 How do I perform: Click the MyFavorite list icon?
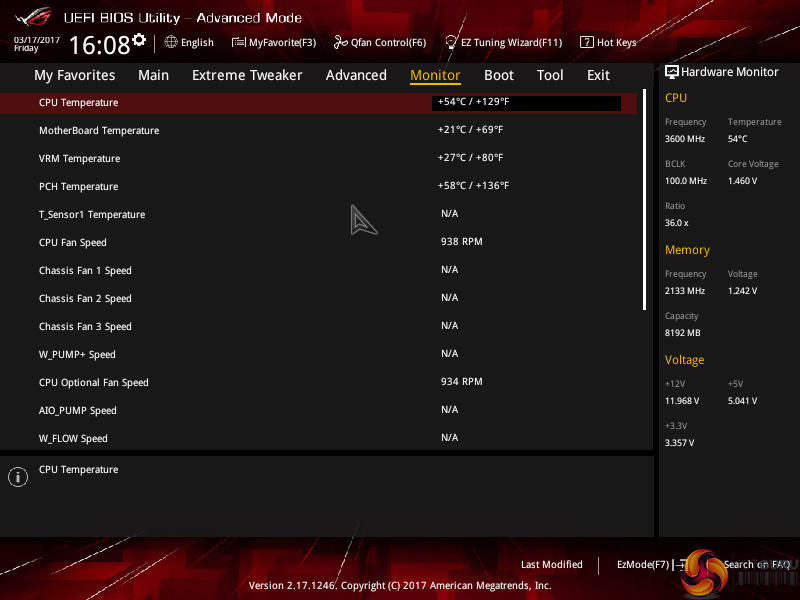[238, 42]
